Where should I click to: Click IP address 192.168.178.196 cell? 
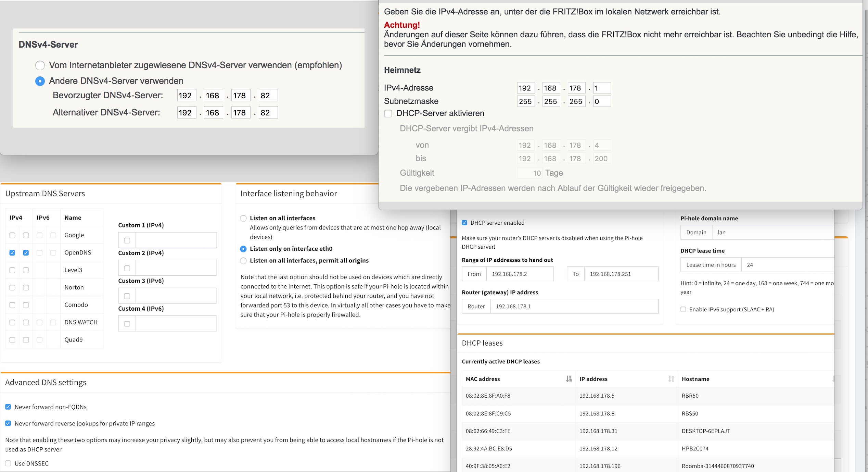(x=600, y=466)
